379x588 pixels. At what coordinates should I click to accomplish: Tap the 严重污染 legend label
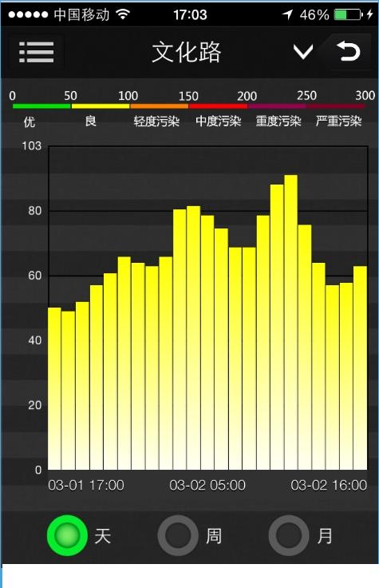pyautogui.click(x=338, y=121)
